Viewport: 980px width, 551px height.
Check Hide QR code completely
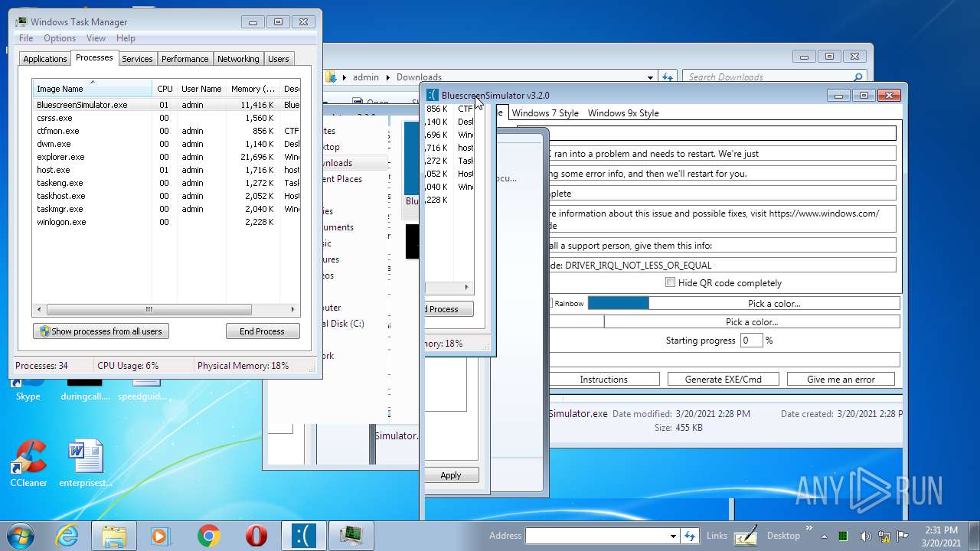(x=671, y=282)
